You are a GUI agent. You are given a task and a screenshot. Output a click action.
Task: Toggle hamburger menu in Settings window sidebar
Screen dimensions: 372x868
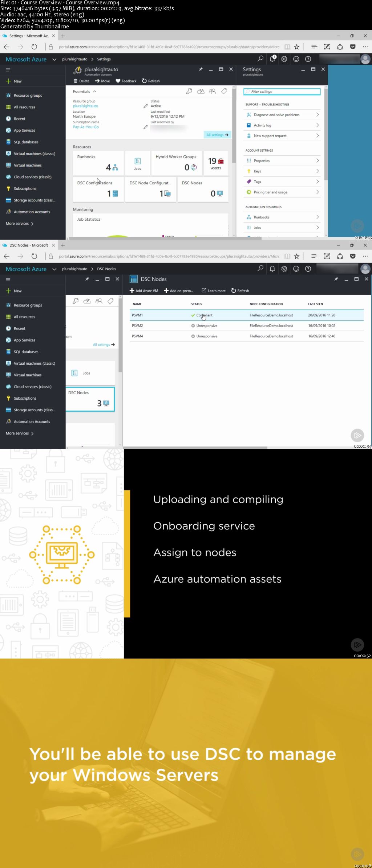pos(8,70)
